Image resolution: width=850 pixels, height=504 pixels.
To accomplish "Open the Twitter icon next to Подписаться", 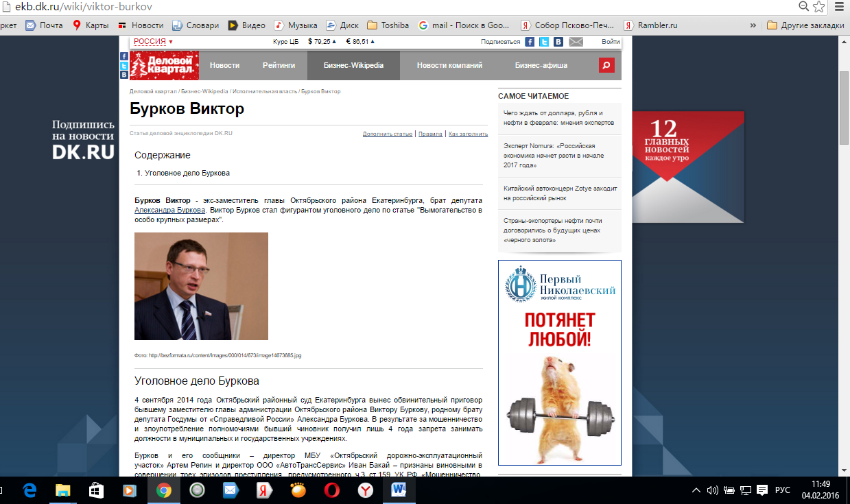I will (544, 42).
